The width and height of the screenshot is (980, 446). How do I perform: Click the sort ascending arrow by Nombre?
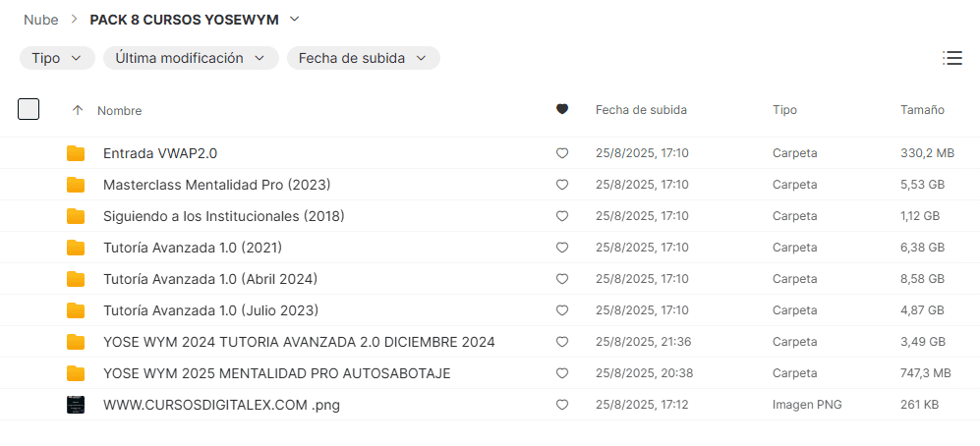click(78, 111)
